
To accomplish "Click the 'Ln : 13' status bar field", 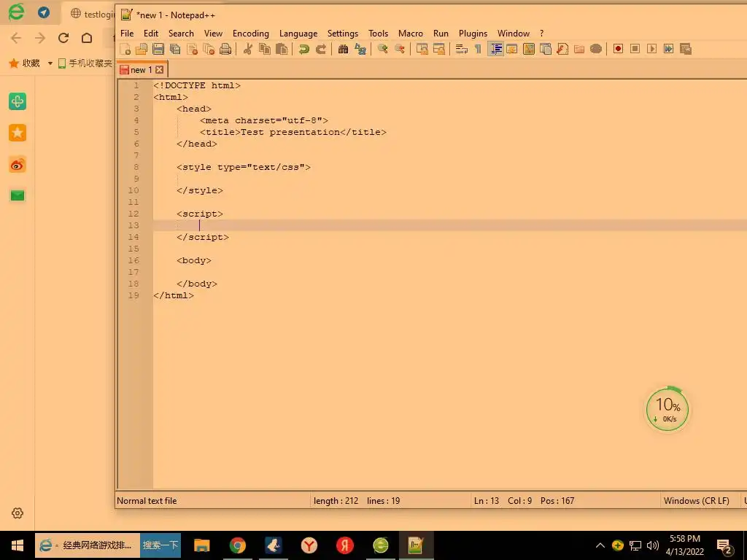I will (486, 501).
